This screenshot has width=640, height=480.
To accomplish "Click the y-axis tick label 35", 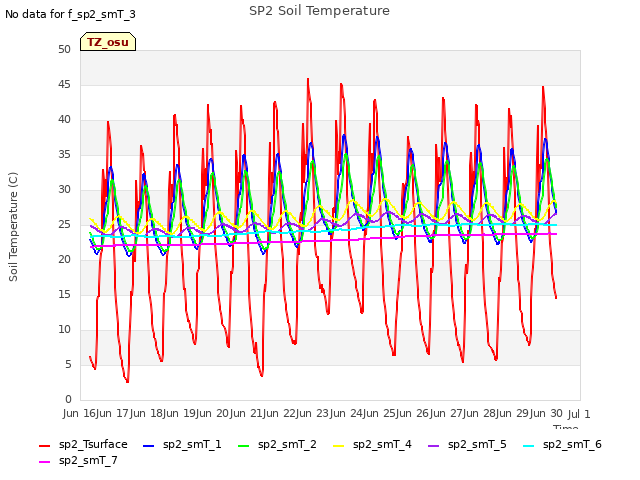I will pos(64,154).
